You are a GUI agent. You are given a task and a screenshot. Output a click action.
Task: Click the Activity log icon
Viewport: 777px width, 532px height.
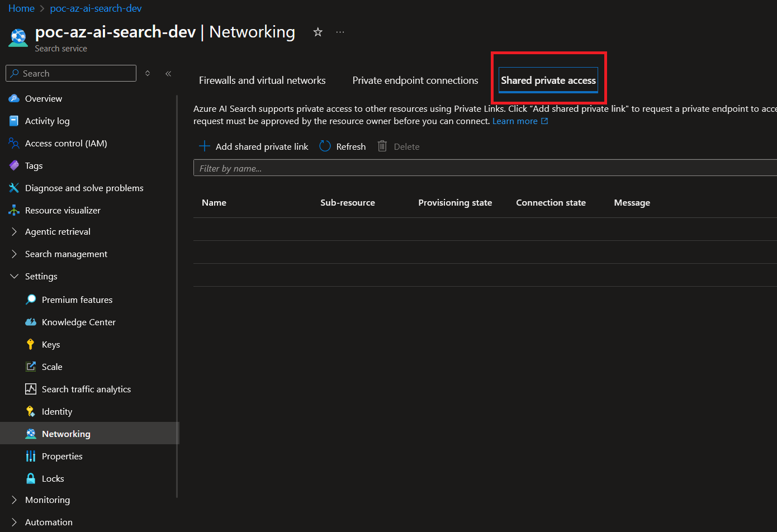(14, 121)
